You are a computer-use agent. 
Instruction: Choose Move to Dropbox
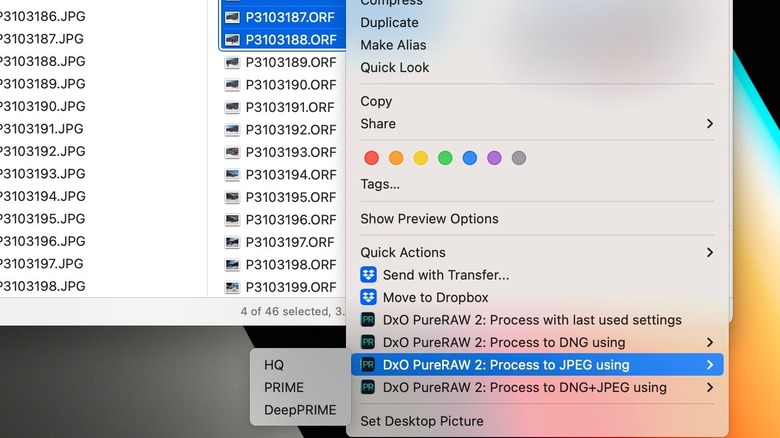coord(435,297)
